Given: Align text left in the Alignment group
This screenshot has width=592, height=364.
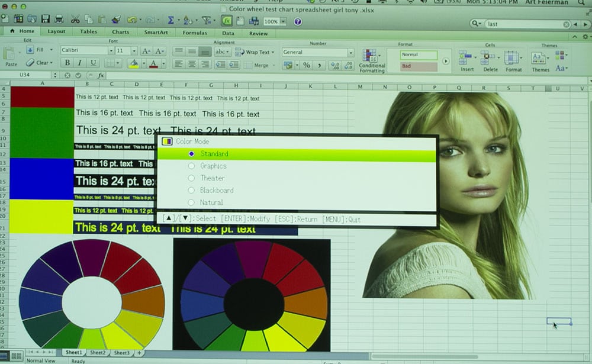Looking at the screenshot, I should tap(179, 64).
